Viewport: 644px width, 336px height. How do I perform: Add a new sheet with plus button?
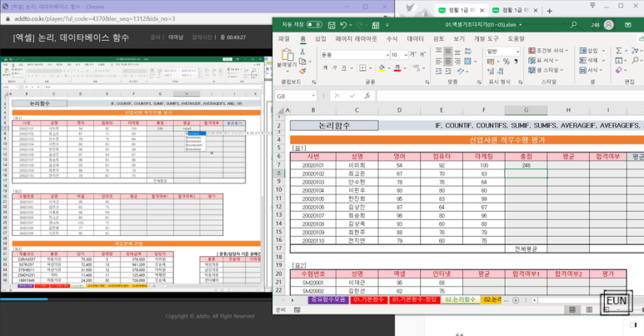[x=516, y=300]
